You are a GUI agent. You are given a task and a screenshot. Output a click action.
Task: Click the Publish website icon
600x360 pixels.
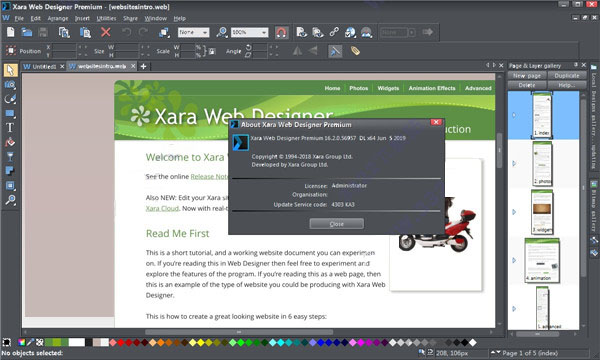point(367,32)
